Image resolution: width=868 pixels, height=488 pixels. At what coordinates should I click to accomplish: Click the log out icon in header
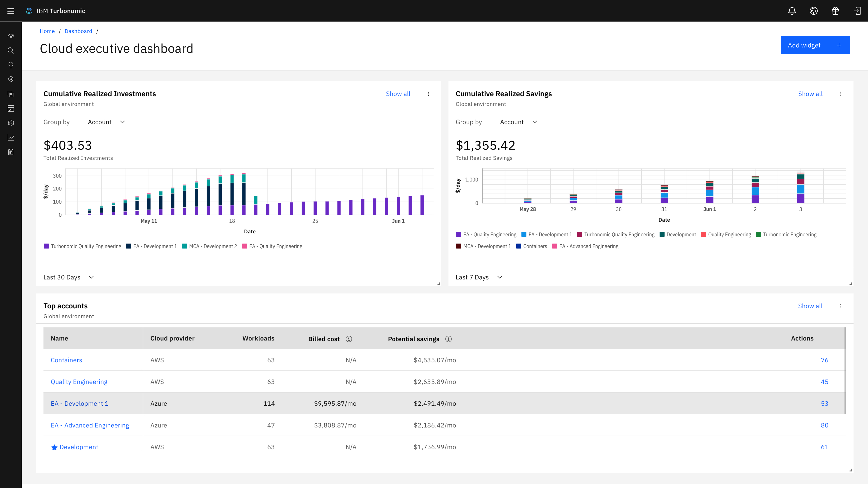857,11
